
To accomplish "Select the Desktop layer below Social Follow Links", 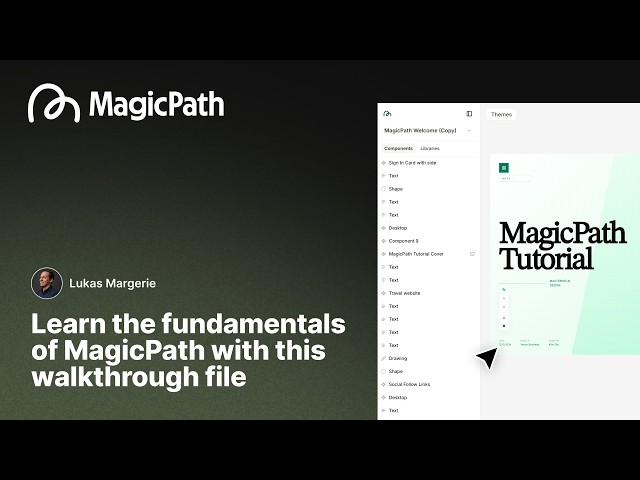I will point(429,397).
